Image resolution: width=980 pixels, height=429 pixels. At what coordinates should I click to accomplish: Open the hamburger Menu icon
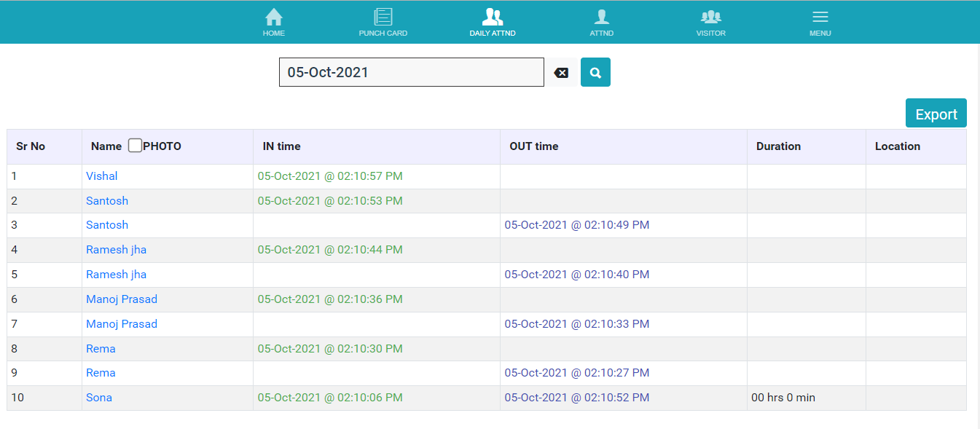[x=820, y=17]
